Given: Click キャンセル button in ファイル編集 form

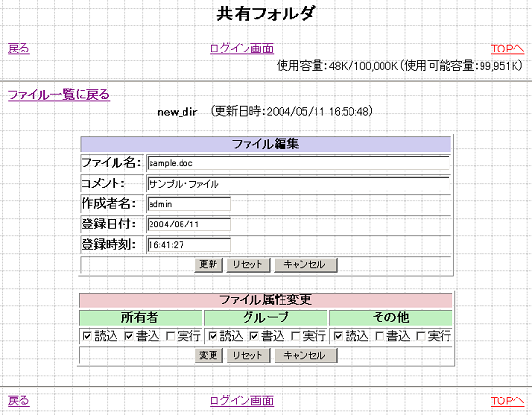Looking at the screenshot, I should click(x=305, y=264).
